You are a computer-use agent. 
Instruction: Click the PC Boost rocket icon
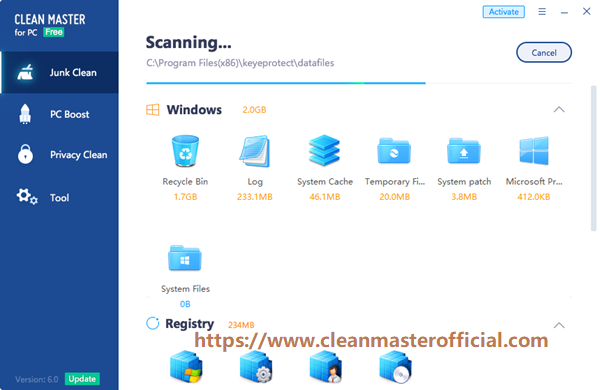click(25, 114)
